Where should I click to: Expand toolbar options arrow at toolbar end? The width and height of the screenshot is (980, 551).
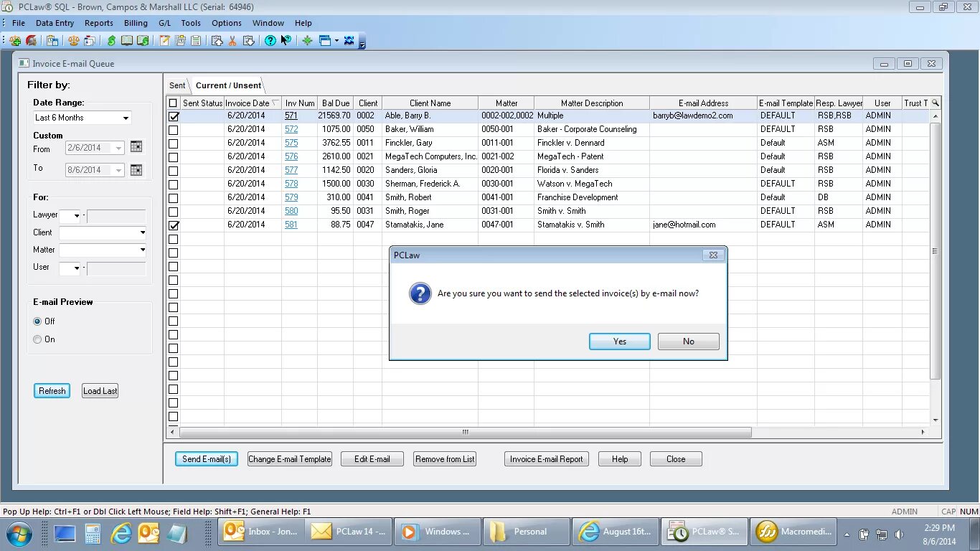click(362, 44)
